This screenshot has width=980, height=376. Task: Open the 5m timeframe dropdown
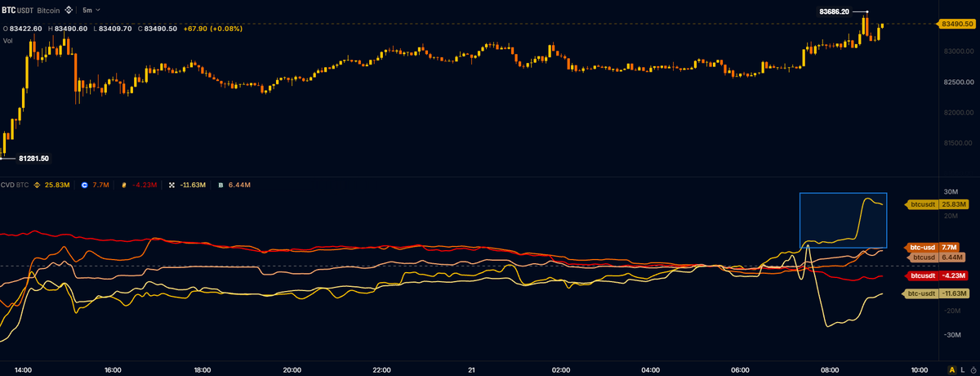91,11
